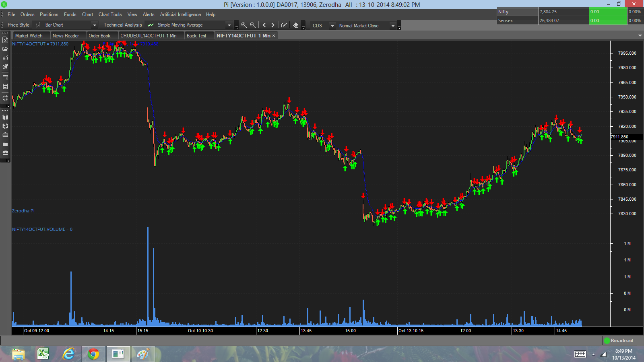Open the Paint app from the taskbar

click(143, 354)
